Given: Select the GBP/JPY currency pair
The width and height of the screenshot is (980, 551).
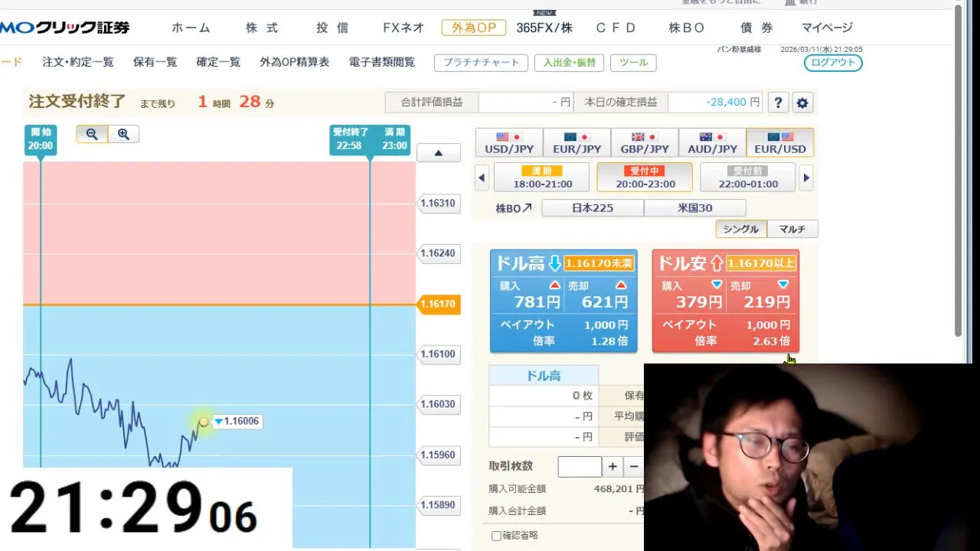Looking at the screenshot, I should [x=644, y=142].
